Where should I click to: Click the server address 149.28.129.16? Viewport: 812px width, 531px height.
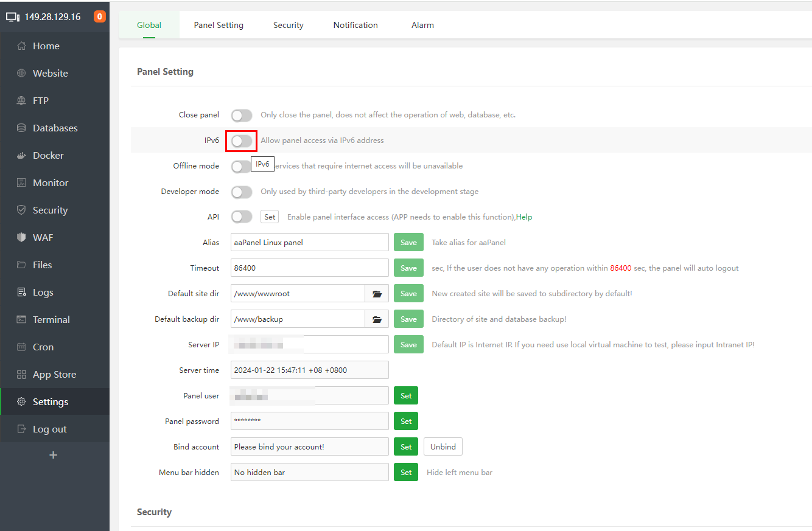click(52, 17)
